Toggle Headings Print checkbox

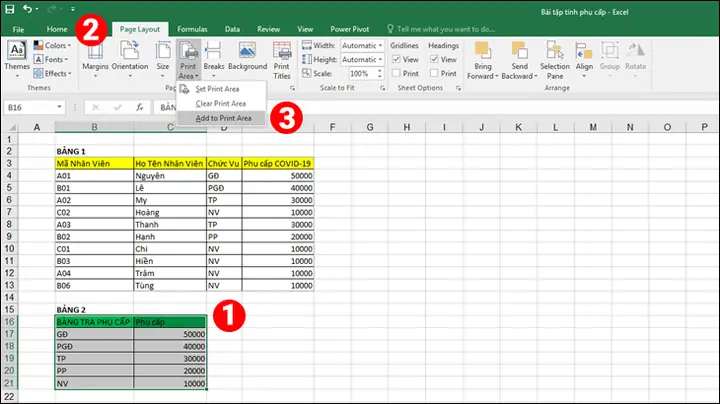tap(434, 73)
